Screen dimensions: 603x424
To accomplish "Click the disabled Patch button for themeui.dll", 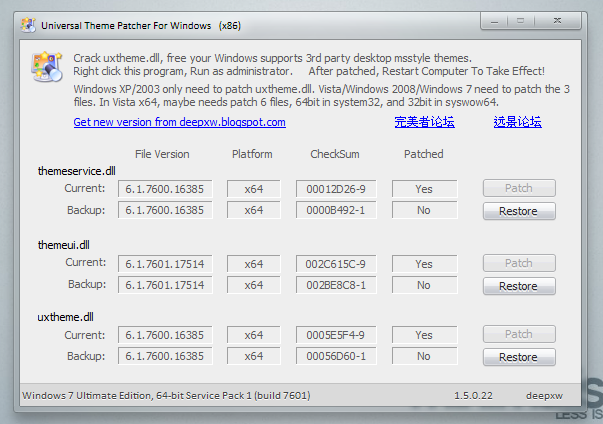I will coord(519,263).
